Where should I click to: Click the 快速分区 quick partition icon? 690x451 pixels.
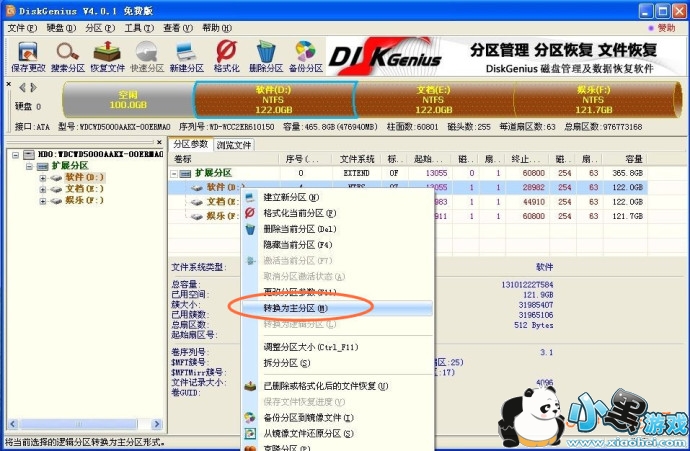coord(147,57)
